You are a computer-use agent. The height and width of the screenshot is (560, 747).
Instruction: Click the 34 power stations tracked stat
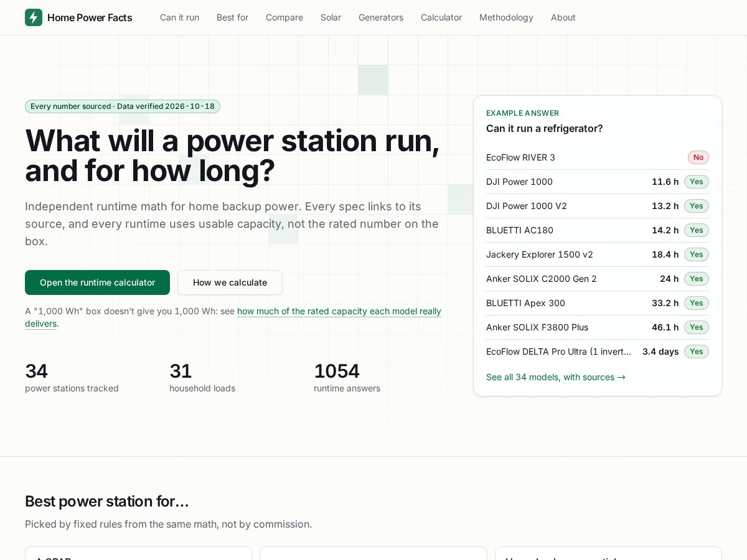pos(72,378)
